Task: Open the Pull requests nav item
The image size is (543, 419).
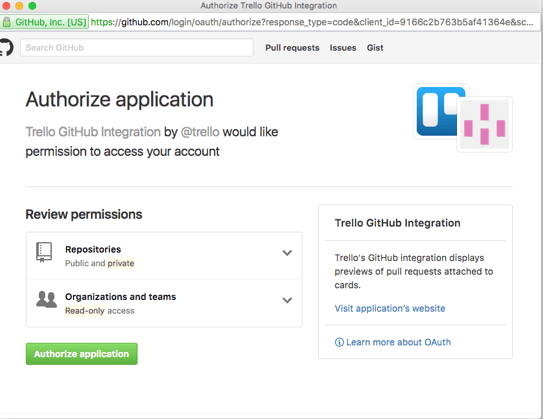Action: (x=292, y=48)
